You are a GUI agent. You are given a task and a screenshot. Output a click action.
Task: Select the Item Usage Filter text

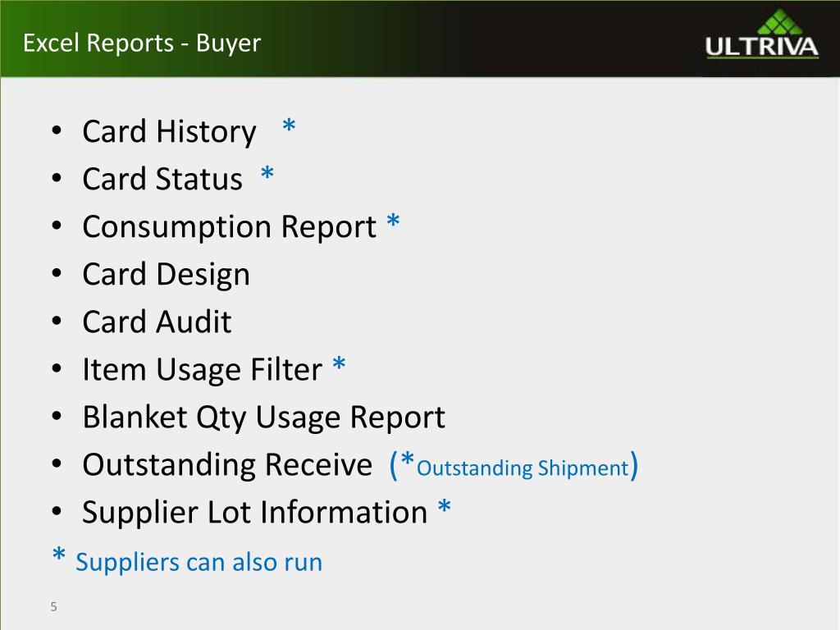tap(203, 370)
